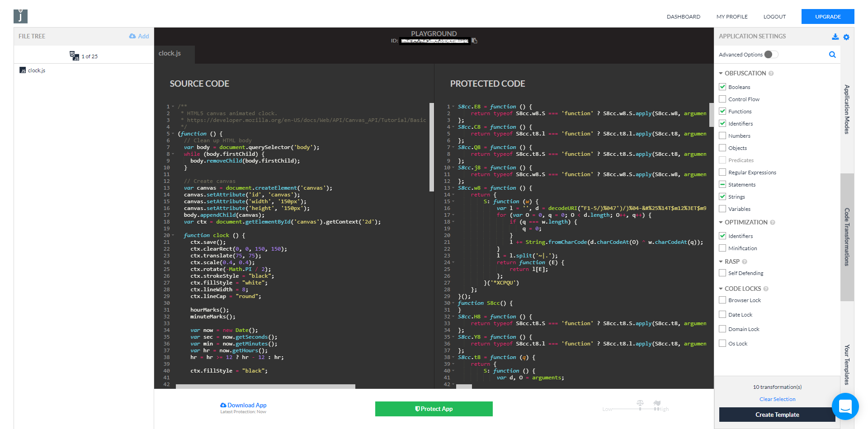Collapse the RASP section
The image size is (868, 429).
point(721,261)
